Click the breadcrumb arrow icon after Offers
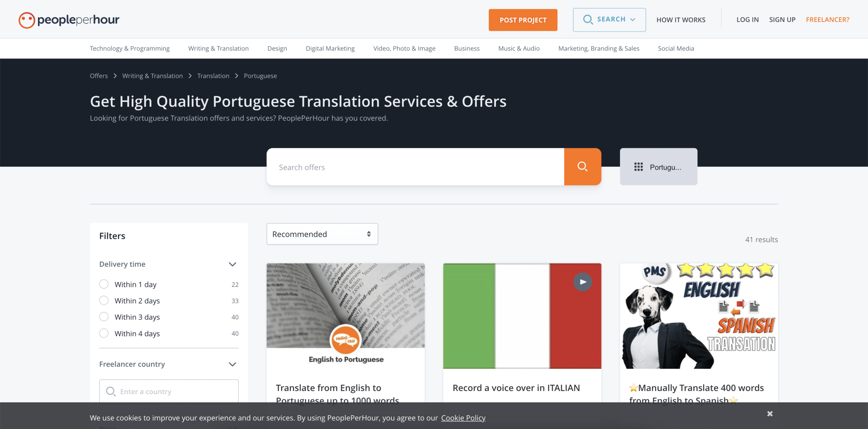Image resolution: width=868 pixels, height=429 pixels. coord(115,76)
